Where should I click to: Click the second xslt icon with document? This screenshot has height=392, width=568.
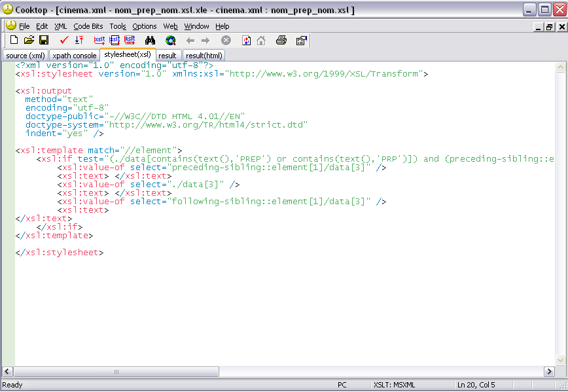(x=115, y=40)
